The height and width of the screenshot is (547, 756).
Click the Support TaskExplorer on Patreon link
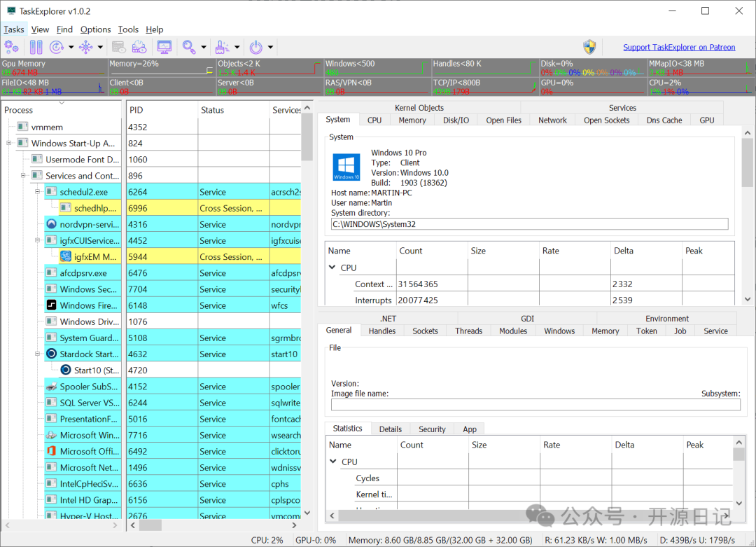point(679,47)
